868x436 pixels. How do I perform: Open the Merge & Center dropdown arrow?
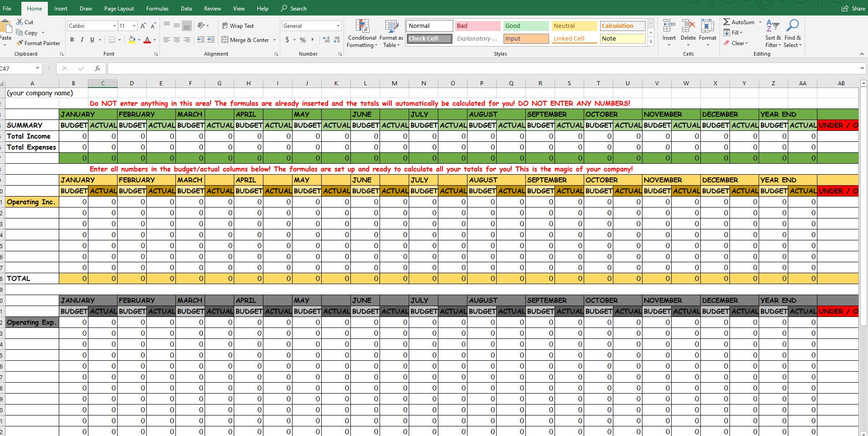pos(274,40)
